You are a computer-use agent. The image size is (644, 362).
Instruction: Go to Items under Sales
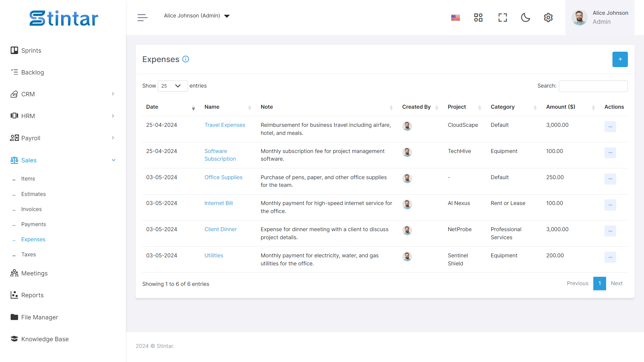pos(28,178)
